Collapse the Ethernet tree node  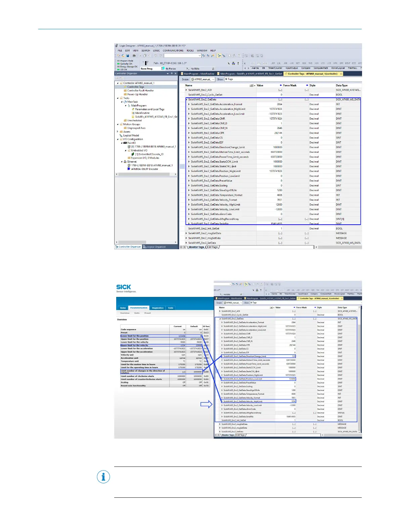[122, 162]
